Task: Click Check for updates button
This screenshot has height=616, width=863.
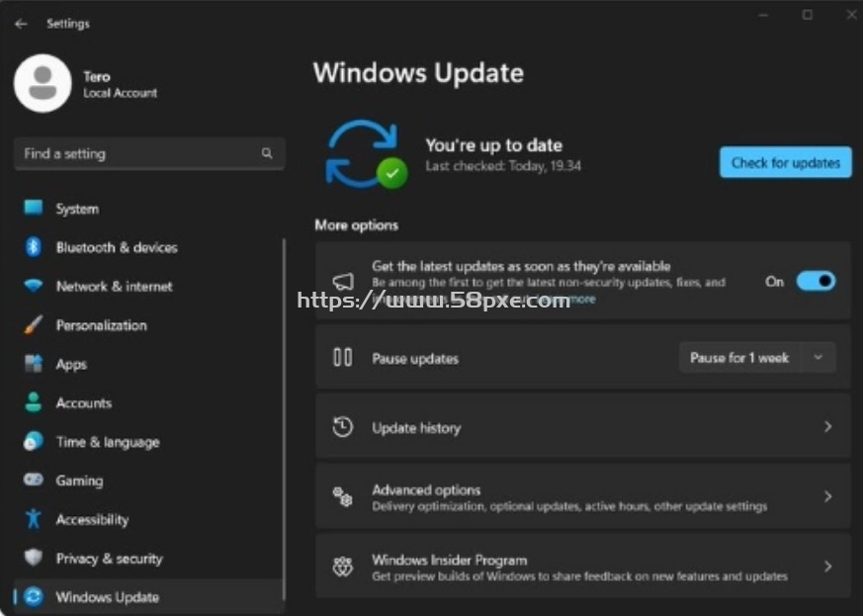Action: click(x=785, y=162)
